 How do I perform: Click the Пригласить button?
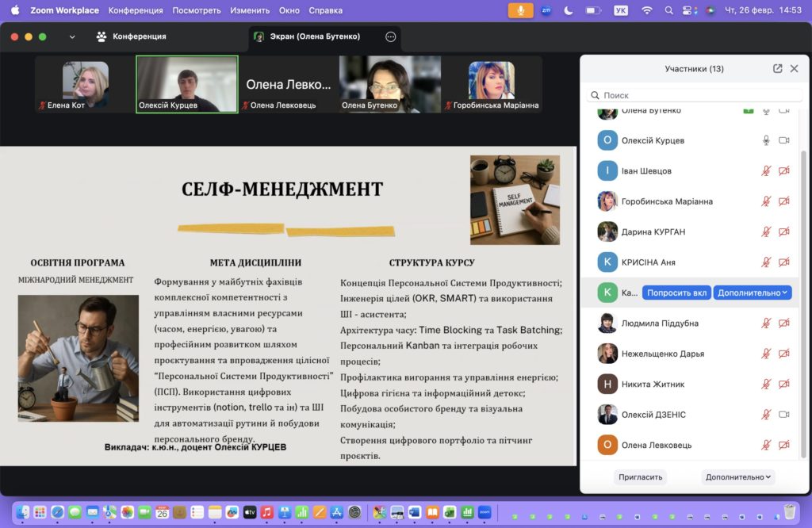pos(640,477)
